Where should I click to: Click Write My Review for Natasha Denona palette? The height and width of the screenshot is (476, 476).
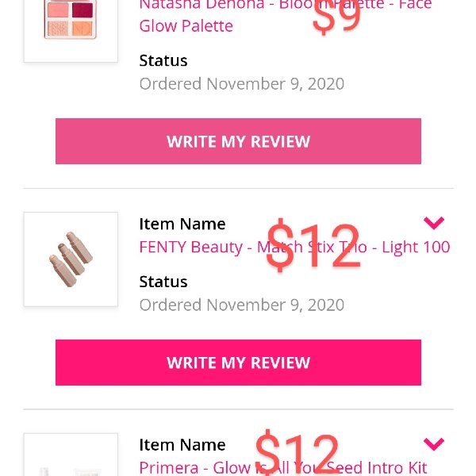click(x=238, y=141)
